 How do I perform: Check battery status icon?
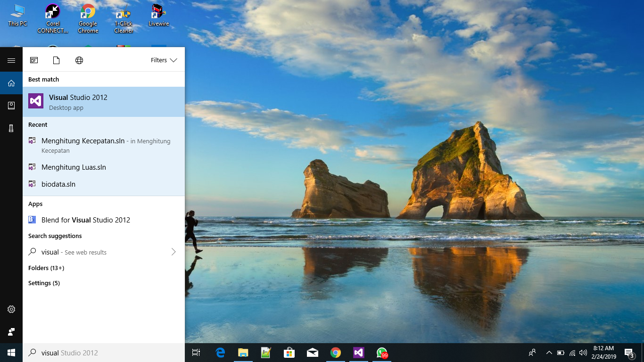point(561,353)
